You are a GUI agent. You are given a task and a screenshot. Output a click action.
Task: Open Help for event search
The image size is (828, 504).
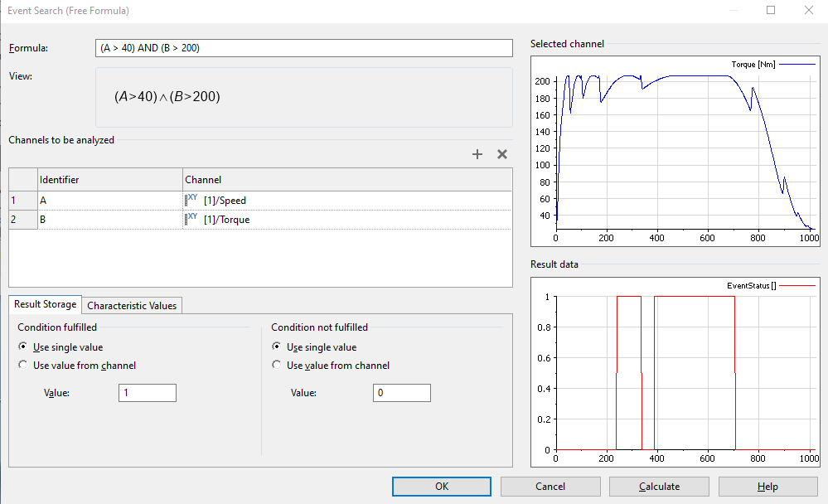click(x=767, y=487)
